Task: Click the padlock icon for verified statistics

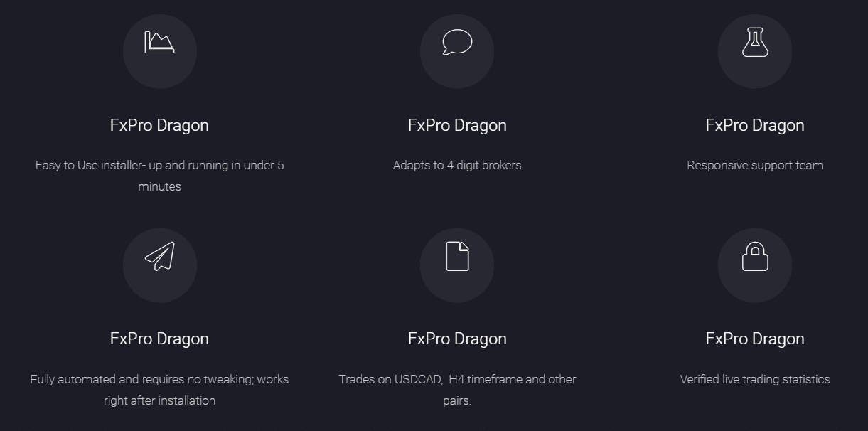Action: point(754,265)
